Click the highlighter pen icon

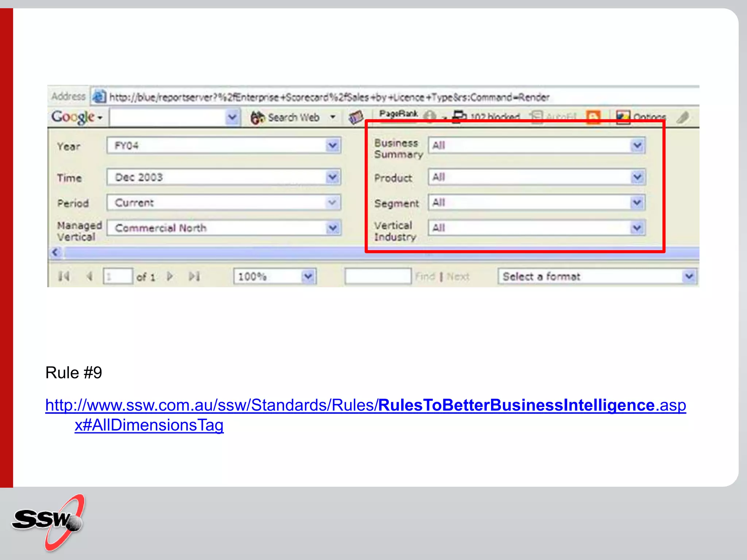point(683,117)
